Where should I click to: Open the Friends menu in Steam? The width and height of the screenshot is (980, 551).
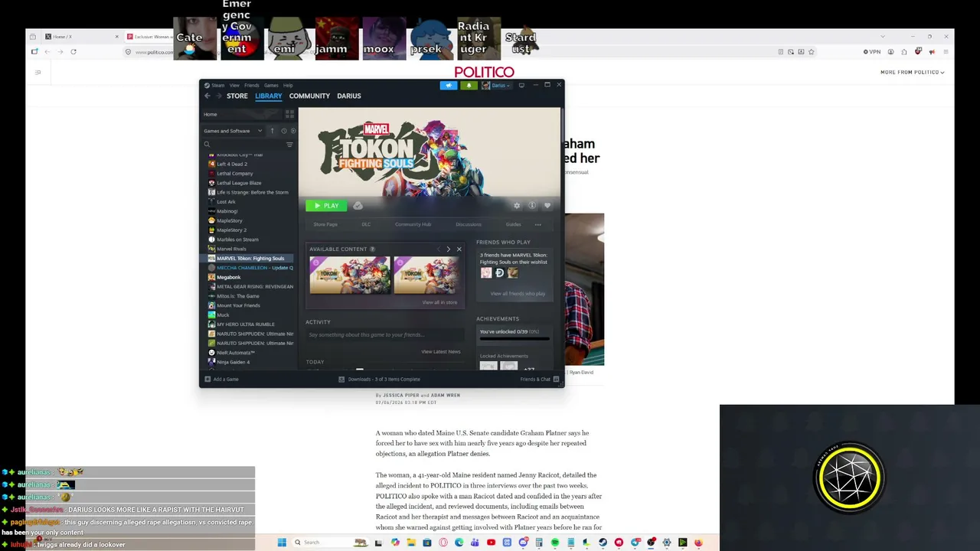tap(252, 86)
